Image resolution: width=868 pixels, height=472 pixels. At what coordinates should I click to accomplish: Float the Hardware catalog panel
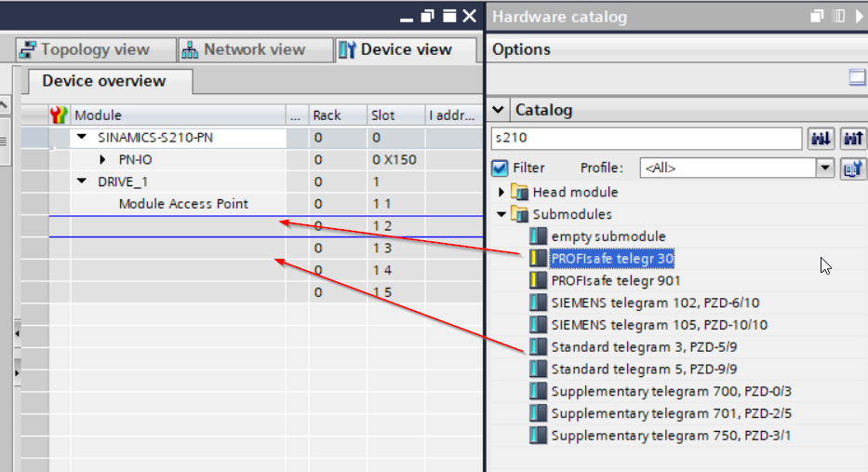coord(817,17)
